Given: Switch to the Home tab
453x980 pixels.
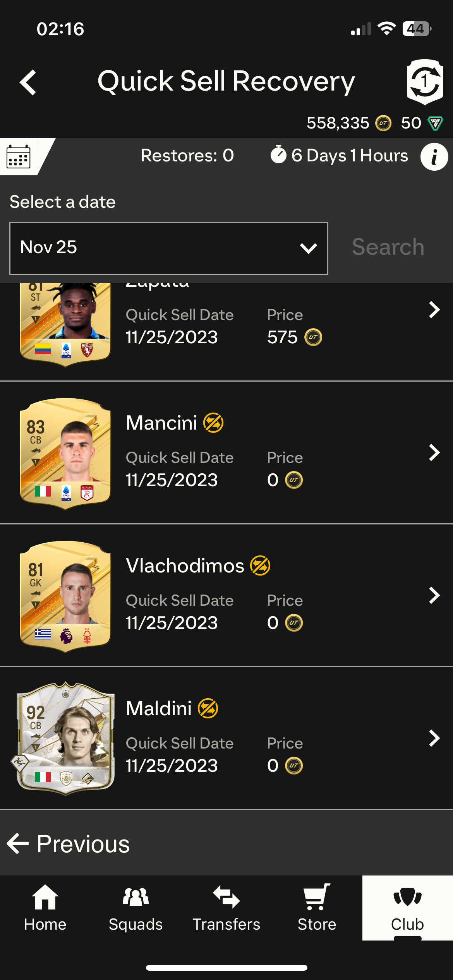Looking at the screenshot, I should pyautogui.click(x=45, y=908).
